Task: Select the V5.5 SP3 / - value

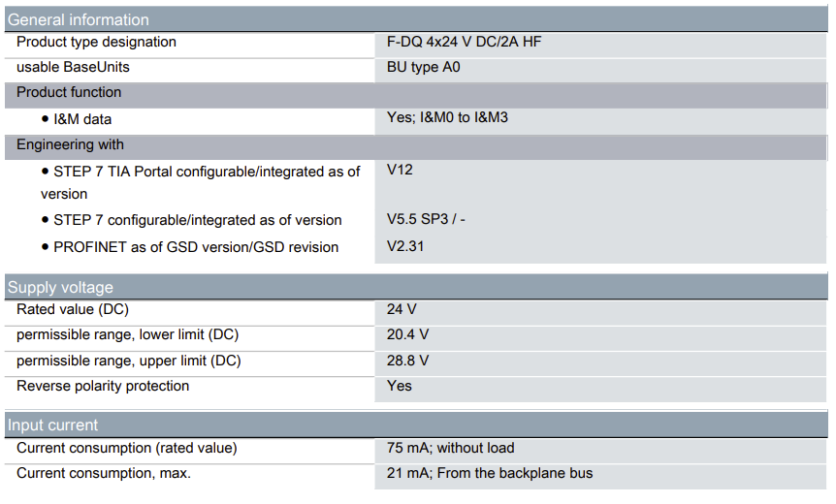Action: [426, 220]
